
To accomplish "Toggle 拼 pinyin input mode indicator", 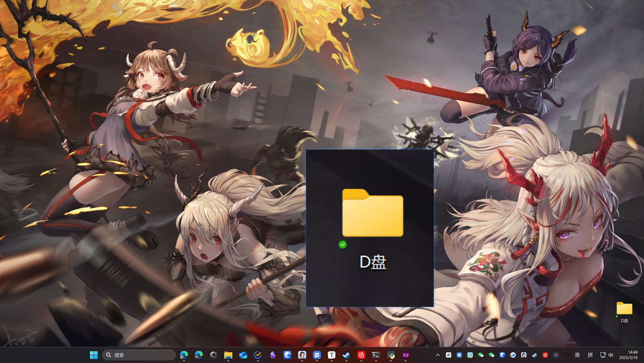I will point(590,355).
